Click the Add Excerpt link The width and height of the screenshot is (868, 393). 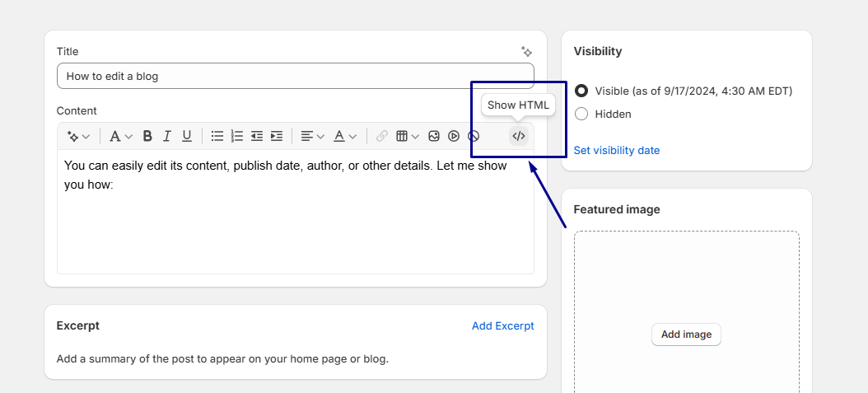point(503,326)
